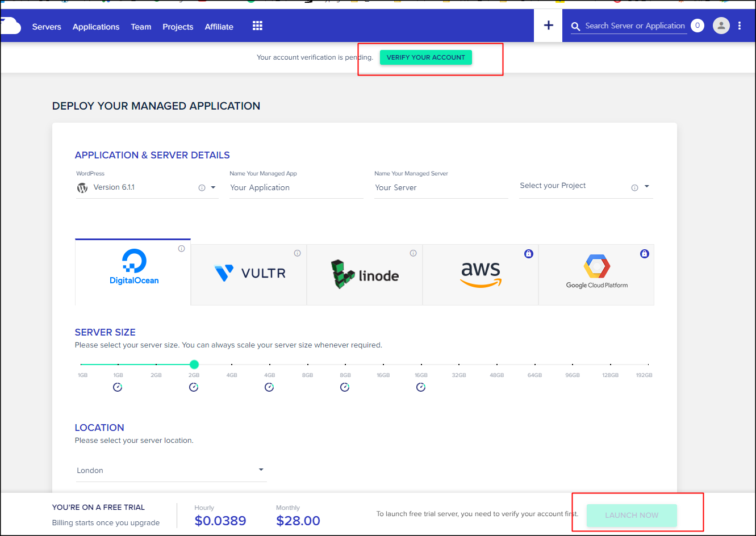Image resolution: width=756 pixels, height=536 pixels.
Task: Click gauge icon under the 16GB tick
Action: point(421,387)
